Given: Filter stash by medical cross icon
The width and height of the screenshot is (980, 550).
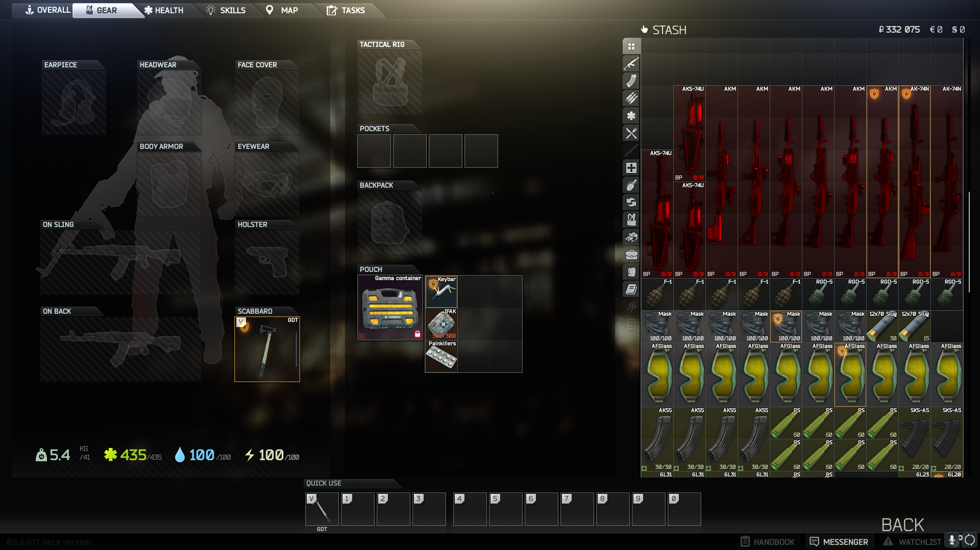Looking at the screenshot, I should tap(631, 168).
